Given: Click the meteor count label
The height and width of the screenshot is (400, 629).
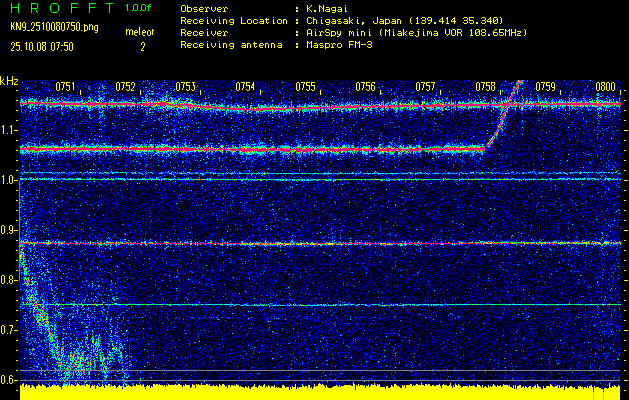Looking at the screenshot, I should coord(139,33).
